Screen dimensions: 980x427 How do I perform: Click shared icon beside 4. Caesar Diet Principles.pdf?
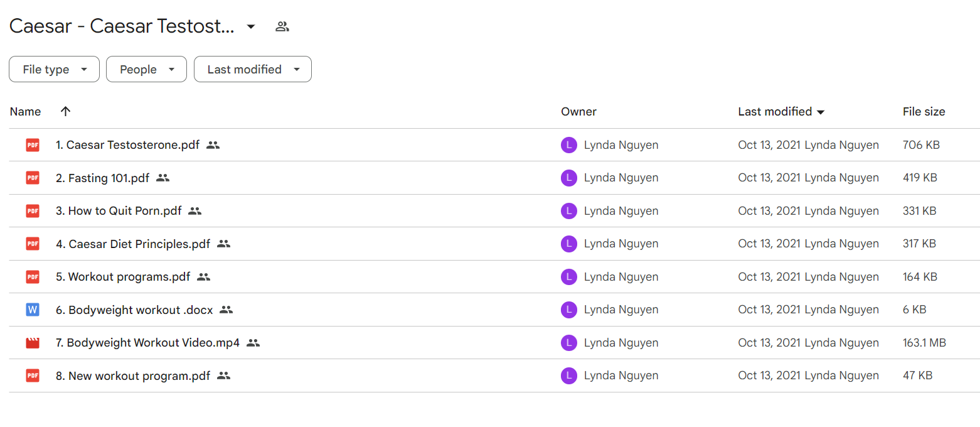pos(224,244)
